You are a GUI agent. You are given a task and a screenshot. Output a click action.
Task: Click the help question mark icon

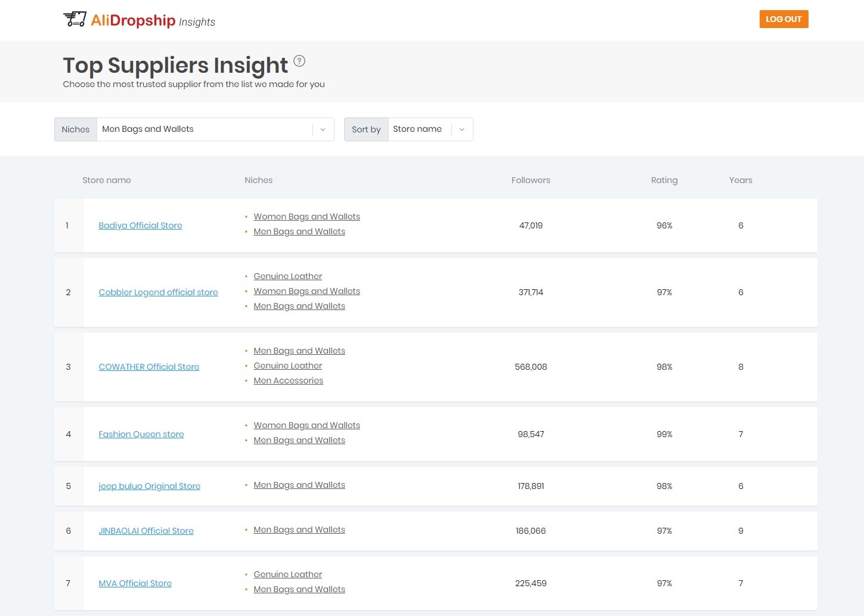click(299, 61)
